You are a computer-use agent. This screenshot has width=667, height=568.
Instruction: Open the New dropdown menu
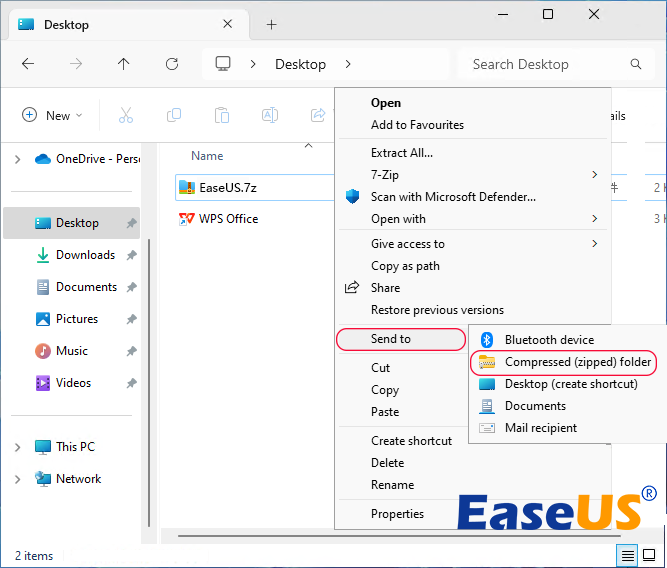[52, 115]
